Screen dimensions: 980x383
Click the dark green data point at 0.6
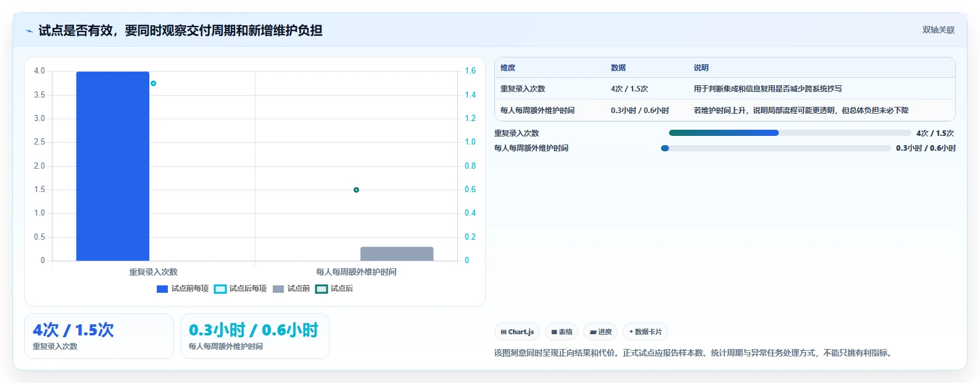click(356, 190)
